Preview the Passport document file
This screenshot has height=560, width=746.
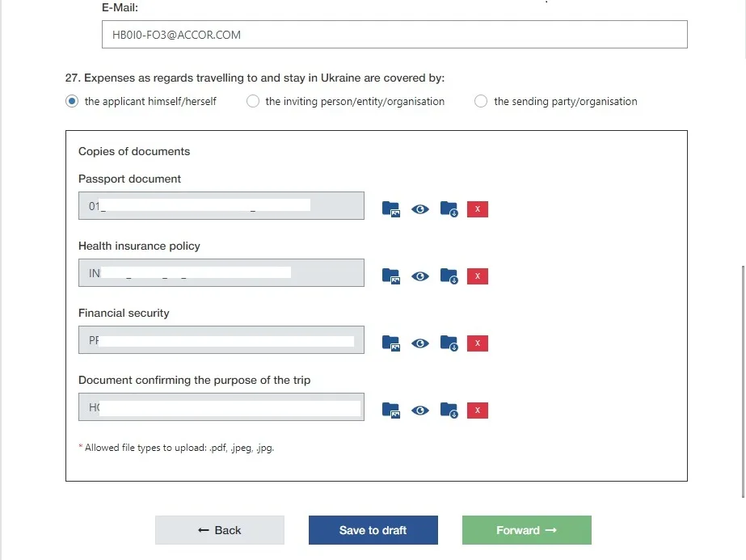(x=419, y=209)
